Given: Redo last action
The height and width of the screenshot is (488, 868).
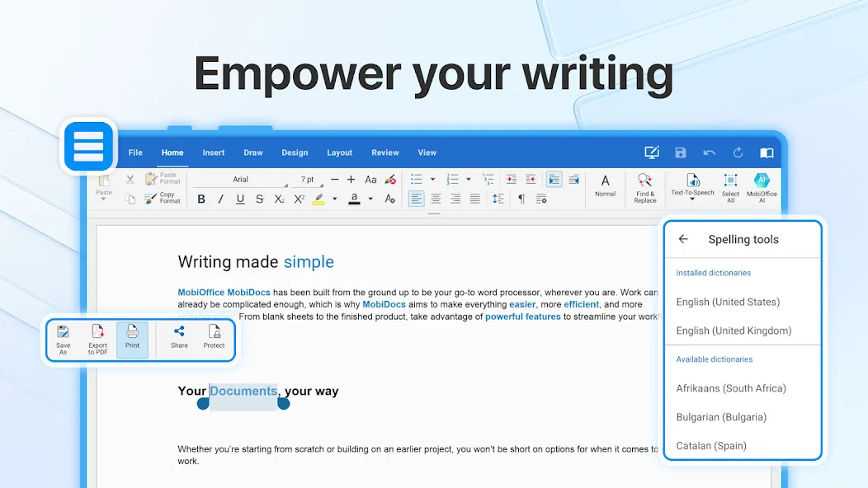Looking at the screenshot, I should [738, 152].
